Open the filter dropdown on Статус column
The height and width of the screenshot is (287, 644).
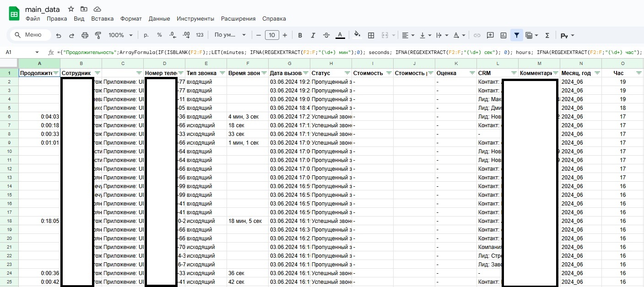[347, 73]
